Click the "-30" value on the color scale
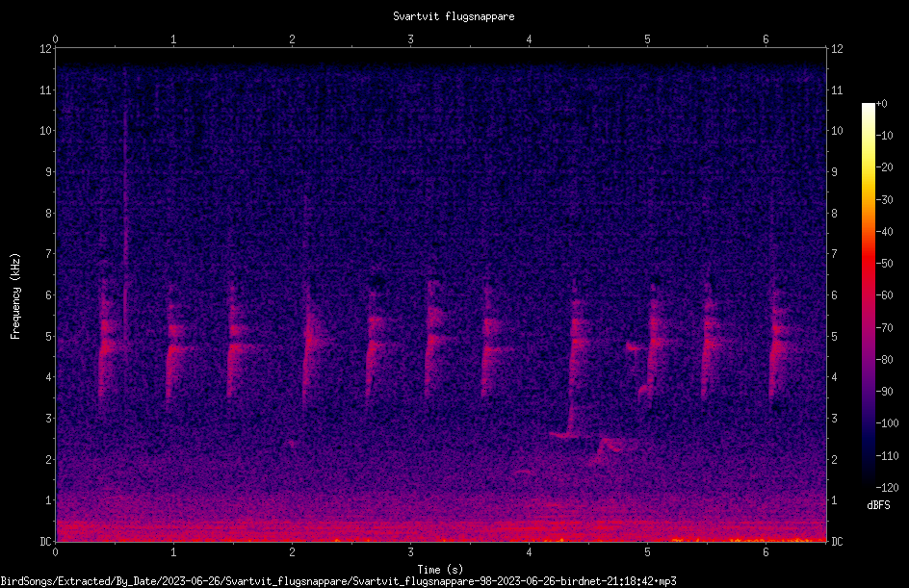 point(884,200)
